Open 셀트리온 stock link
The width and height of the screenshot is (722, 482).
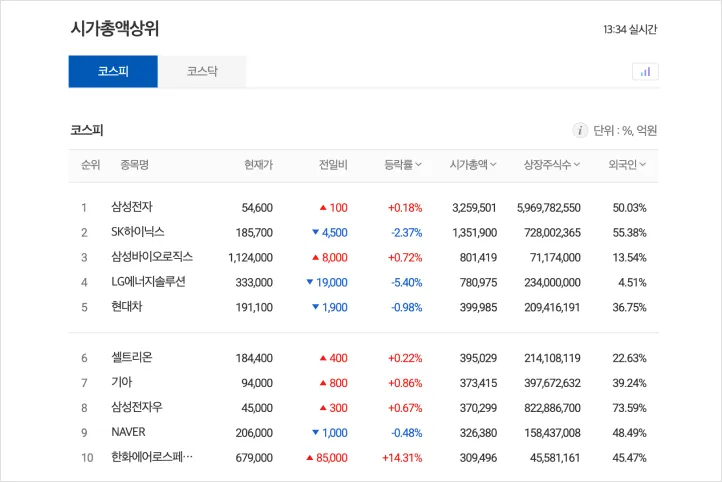click(x=132, y=357)
